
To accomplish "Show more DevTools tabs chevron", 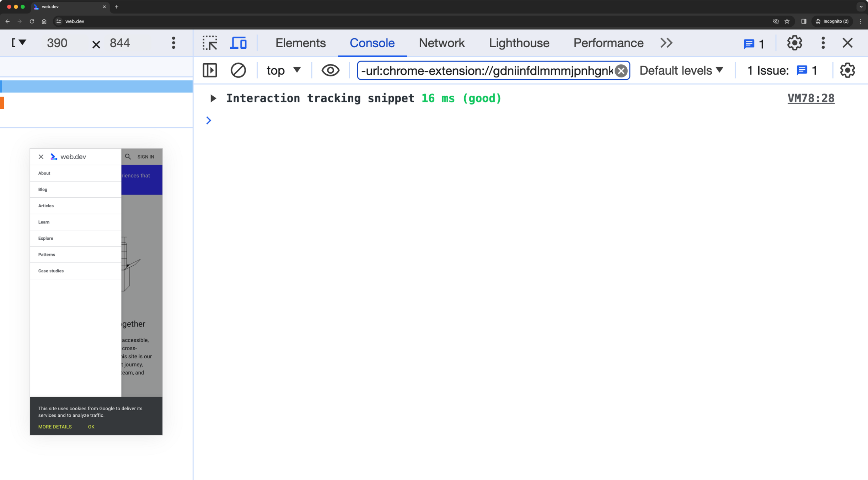I will coord(666,43).
